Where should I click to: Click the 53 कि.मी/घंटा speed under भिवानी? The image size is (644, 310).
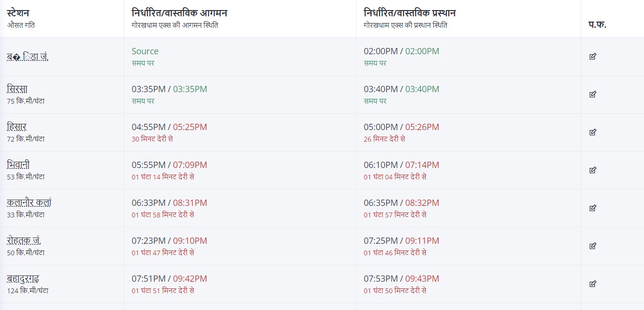click(x=26, y=177)
